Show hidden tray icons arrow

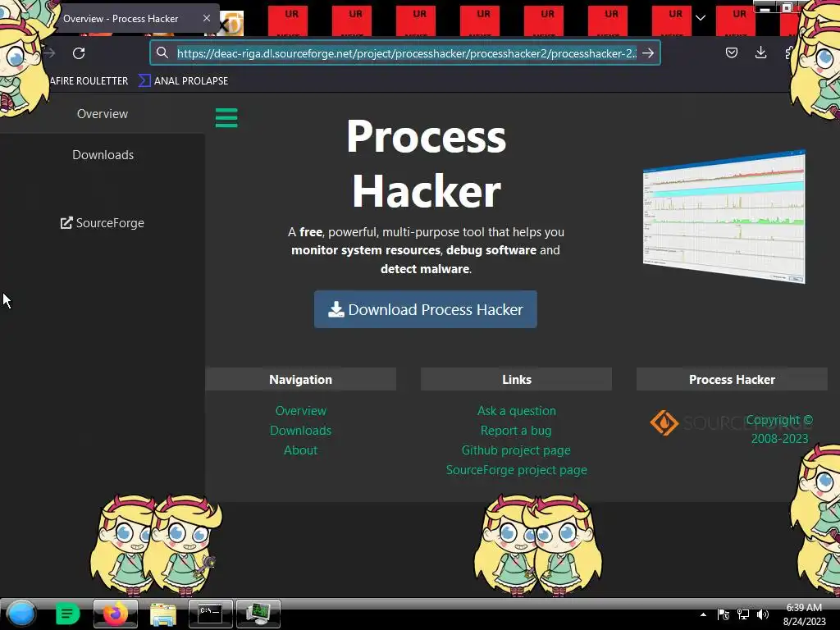(x=703, y=614)
